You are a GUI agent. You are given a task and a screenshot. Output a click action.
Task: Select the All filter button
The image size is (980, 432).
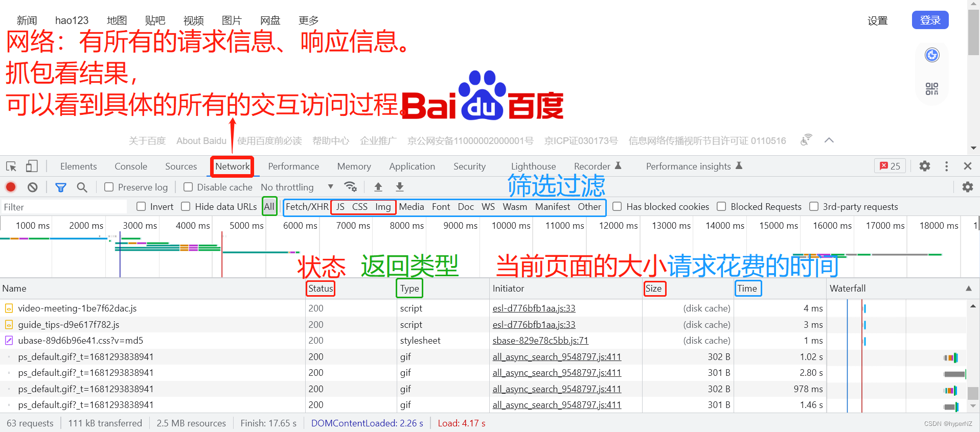click(x=269, y=207)
